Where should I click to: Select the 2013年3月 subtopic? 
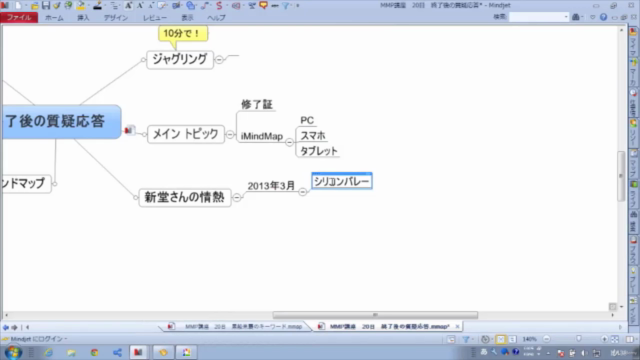pyautogui.click(x=271, y=186)
